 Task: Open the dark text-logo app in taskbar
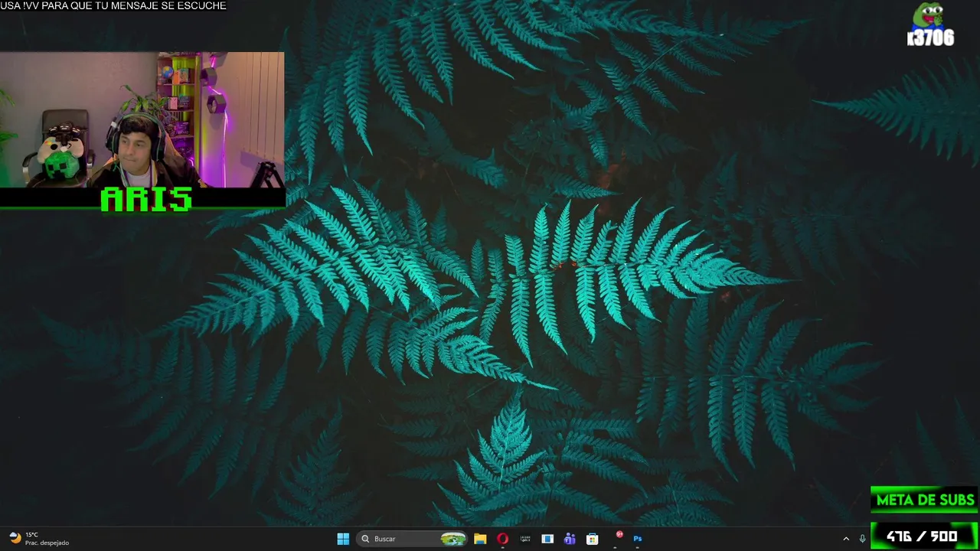coord(525,539)
